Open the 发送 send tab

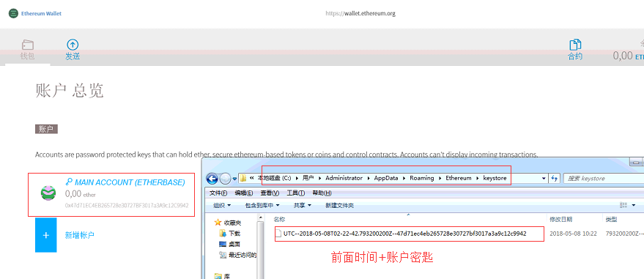click(73, 50)
